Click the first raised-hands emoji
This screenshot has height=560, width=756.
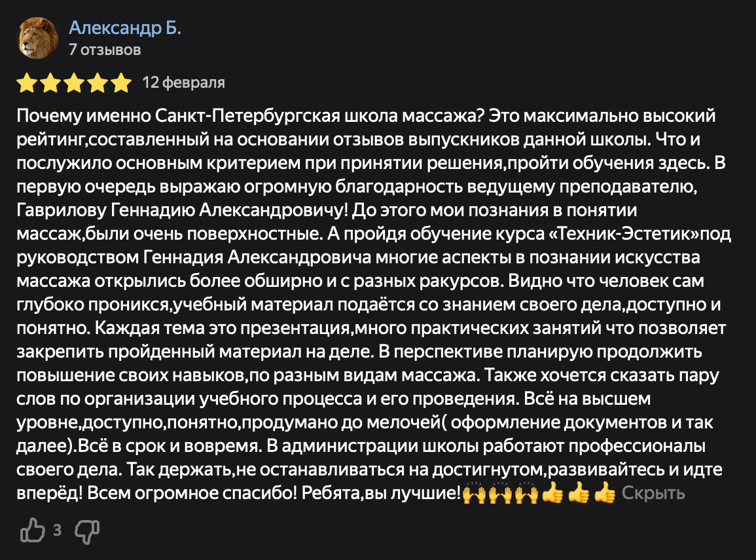[x=474, y=493]
